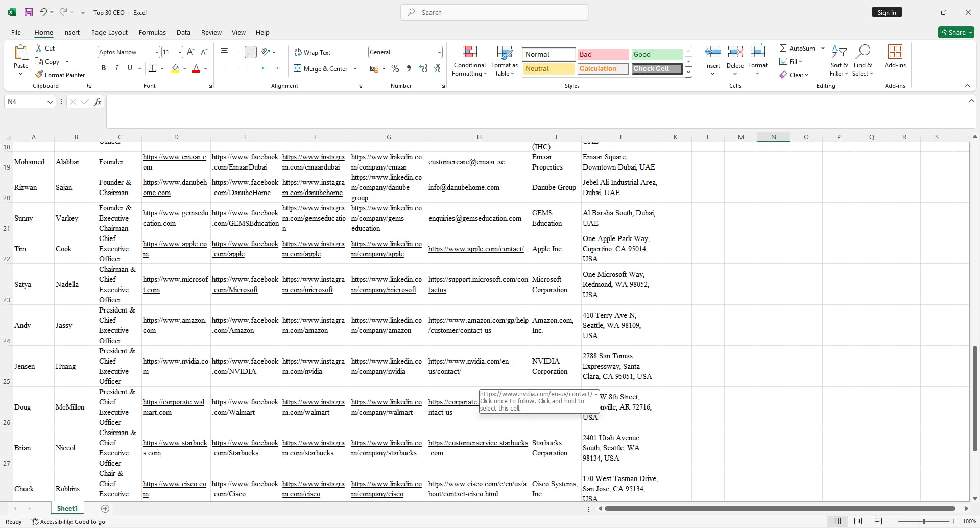Toggle Merge & Center on cells

[321, 68]
